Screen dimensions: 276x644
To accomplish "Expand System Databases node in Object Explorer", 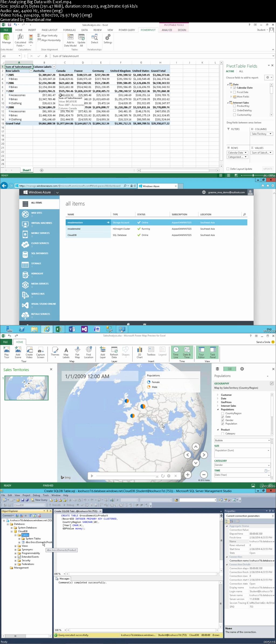I will coord(12,528).
